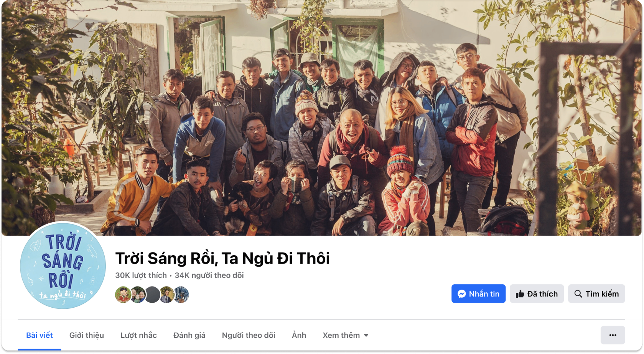Click the Messenger icon in Nhắn tin button
644x354 pixels.
pyautogui.click(x=462, y=294)
